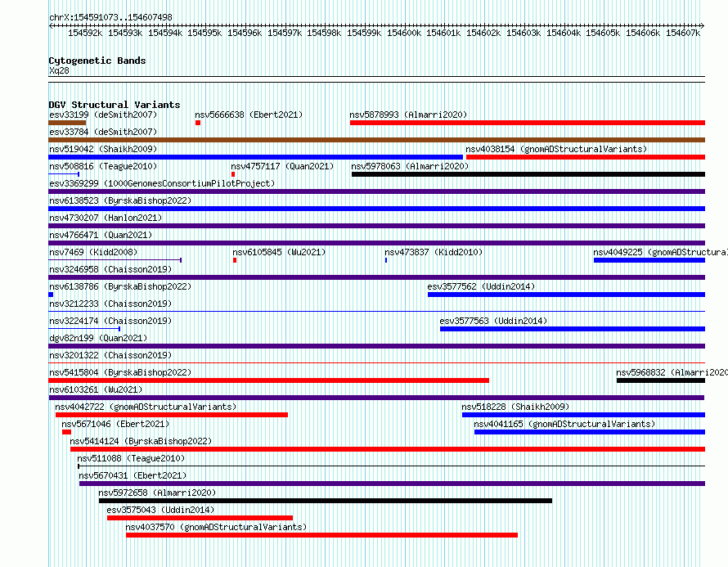Click the nsv5968832 Almarri label

click(672, 372)
